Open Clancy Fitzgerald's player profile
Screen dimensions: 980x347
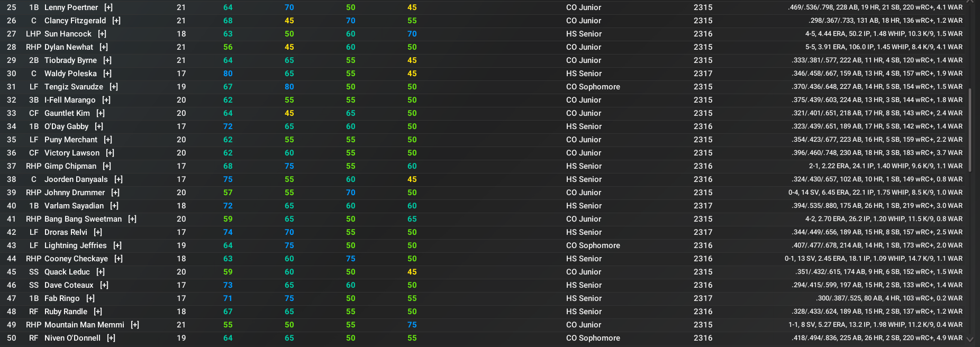click(75, 21)
